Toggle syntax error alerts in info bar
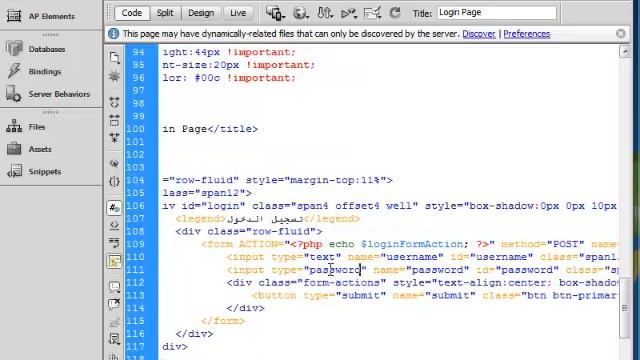This screenshot has width=640, height=360. pyautogui.click(x=114, y=261)
